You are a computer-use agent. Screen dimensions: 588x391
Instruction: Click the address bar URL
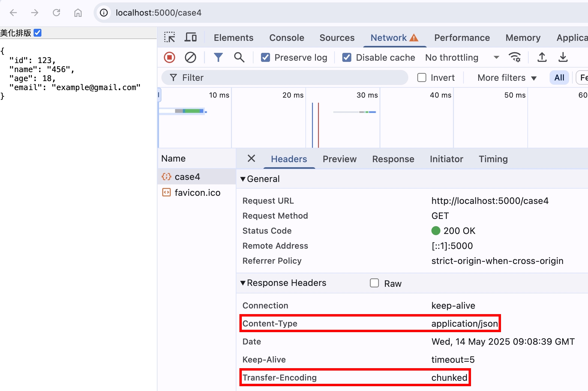coord(158,13)
